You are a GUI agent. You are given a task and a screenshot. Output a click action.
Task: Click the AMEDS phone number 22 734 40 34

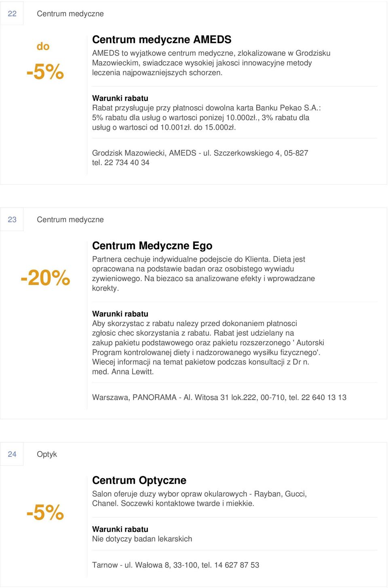click(127, 163)
